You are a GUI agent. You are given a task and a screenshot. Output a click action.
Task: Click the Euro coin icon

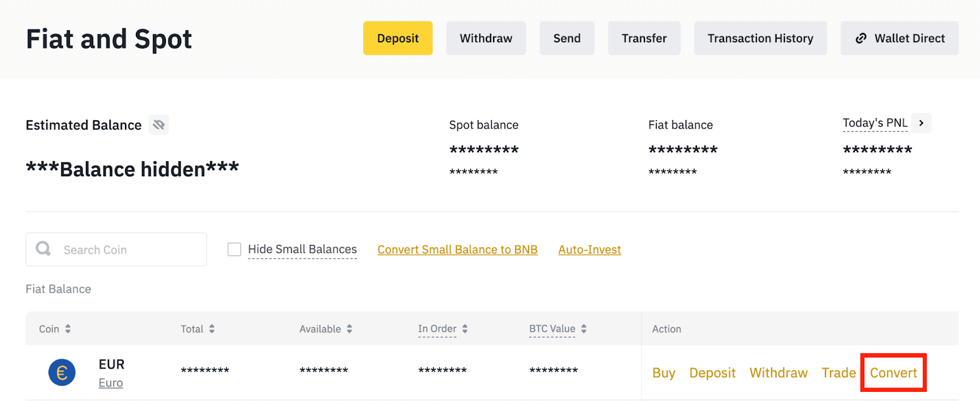(x=62, y=372)
